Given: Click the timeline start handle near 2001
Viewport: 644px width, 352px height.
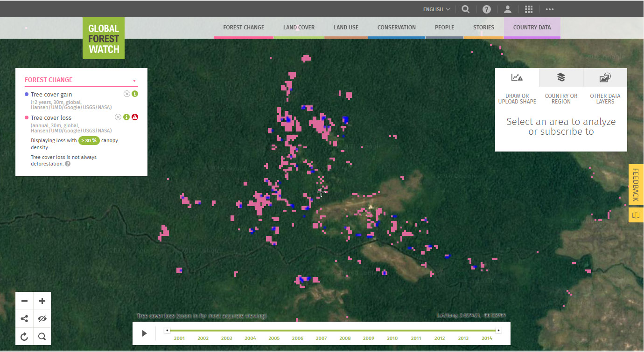Looking at the screenshot, I should 167,331.
